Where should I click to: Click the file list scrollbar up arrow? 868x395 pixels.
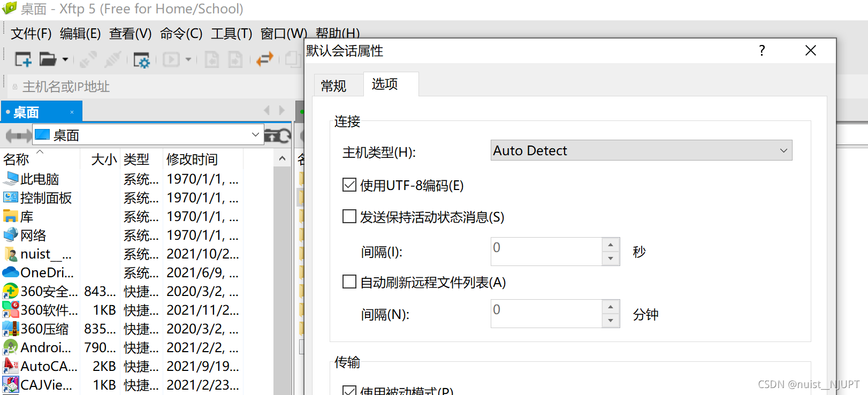(x=282, y=158)
